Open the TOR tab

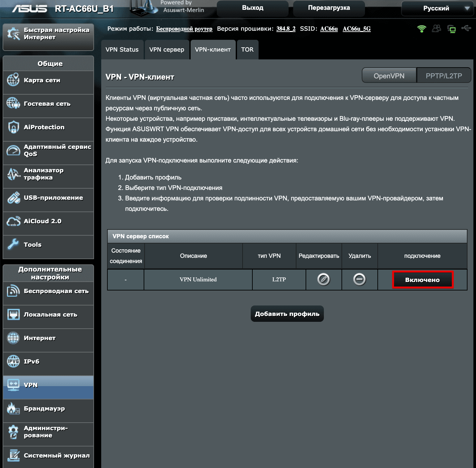(x=247, y=50)
